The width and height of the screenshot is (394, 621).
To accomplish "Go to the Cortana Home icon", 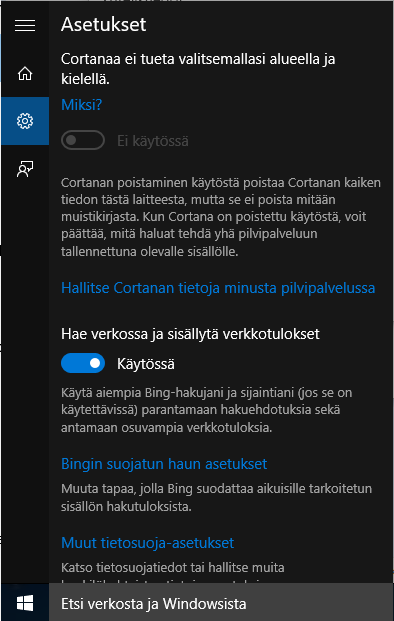I will click(x=25, y=74).
